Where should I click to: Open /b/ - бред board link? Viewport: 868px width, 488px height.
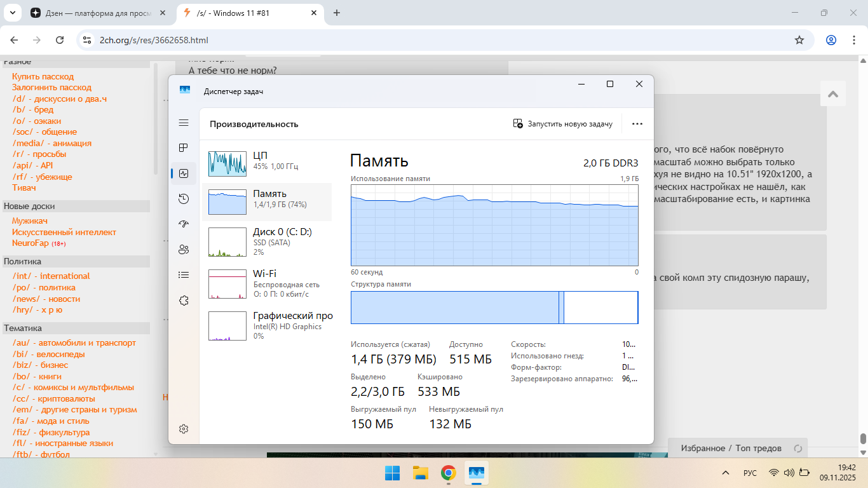32,110
